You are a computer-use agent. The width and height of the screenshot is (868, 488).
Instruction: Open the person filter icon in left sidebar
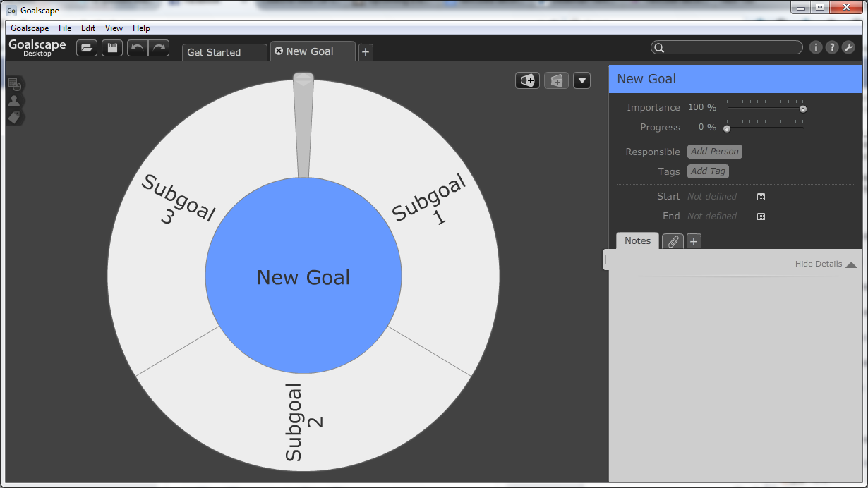click(14, 101)
